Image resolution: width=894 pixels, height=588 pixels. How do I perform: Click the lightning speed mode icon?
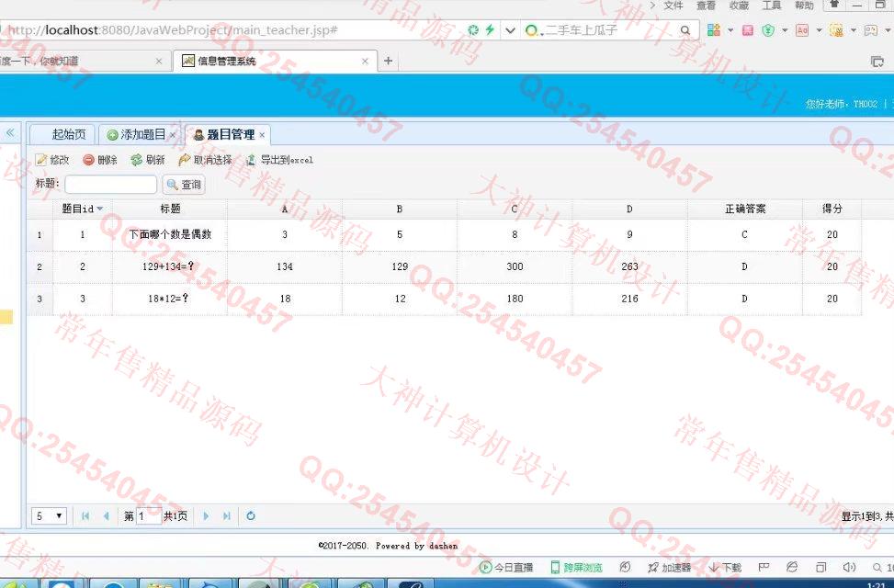click(490, 29)
